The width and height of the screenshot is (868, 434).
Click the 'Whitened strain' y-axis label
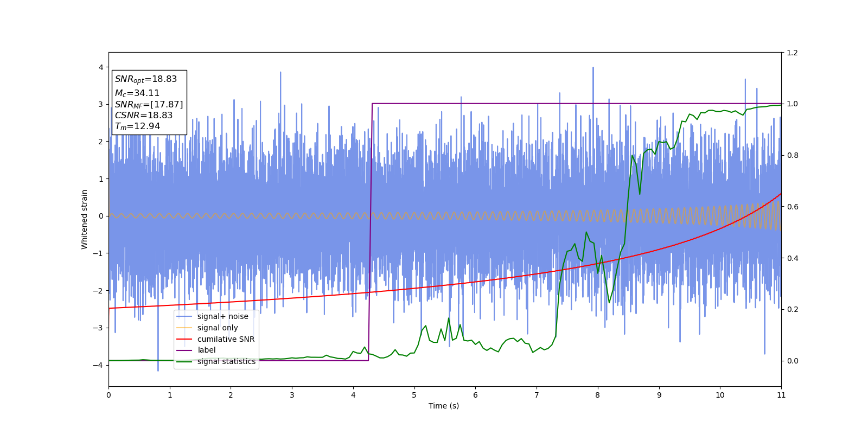pyautogui.click(x=85, y=219)
